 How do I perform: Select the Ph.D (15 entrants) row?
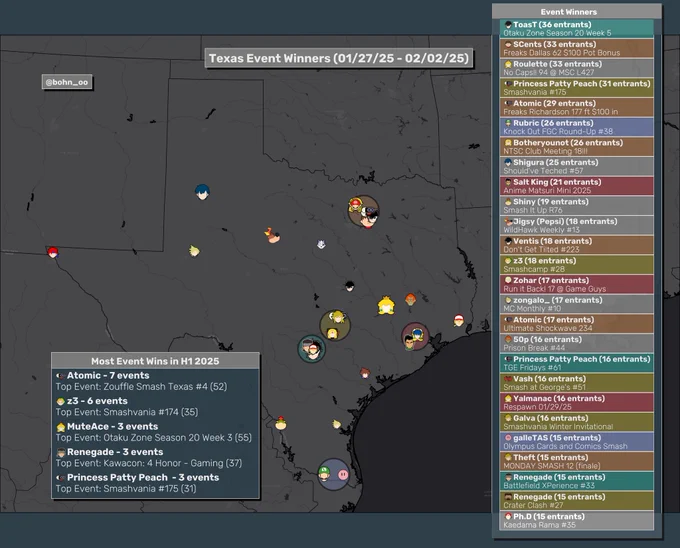click(x=577, y=521)
